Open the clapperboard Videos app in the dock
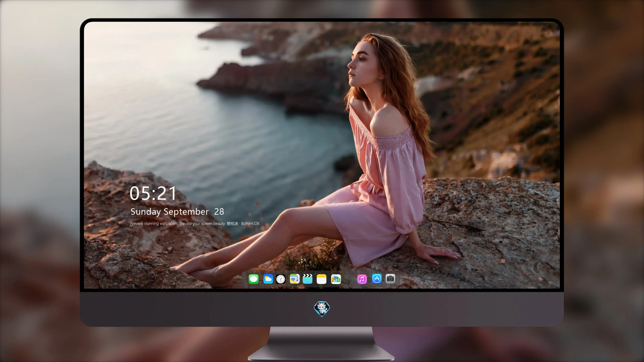This screenshot has height=362, width=644. [308, 279]
